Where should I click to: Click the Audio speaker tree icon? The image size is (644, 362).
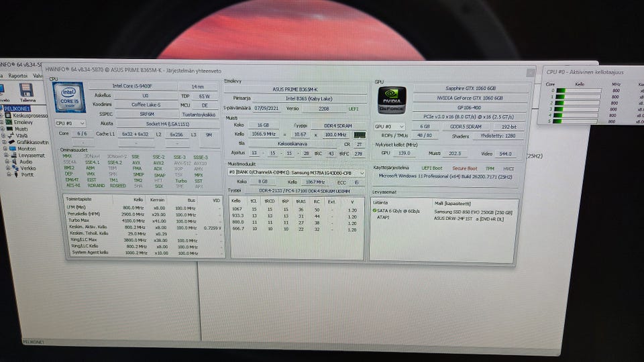[x=14, y=162]
